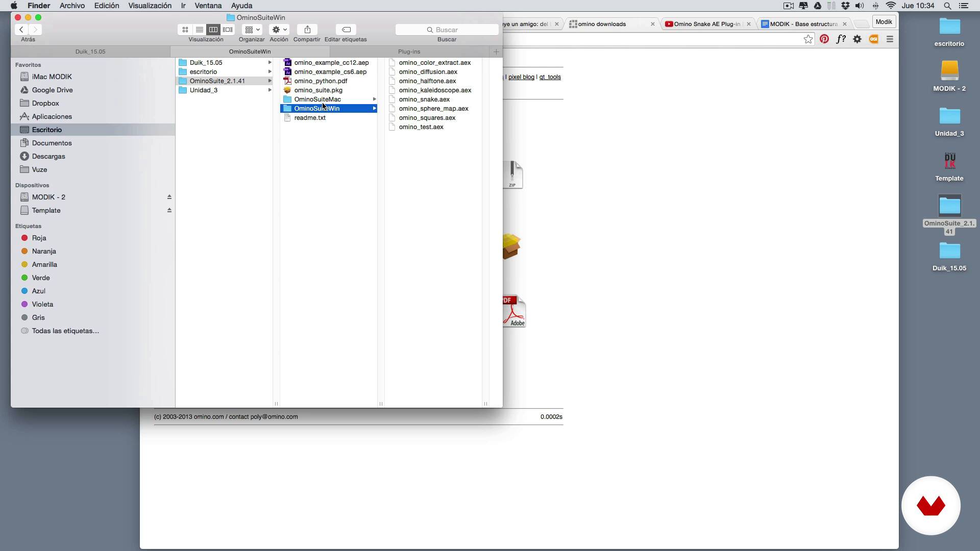This screenshot has width=980, height=551.
Task: Click the Edit Tags toolbar icon
Action: coord(346,30)
